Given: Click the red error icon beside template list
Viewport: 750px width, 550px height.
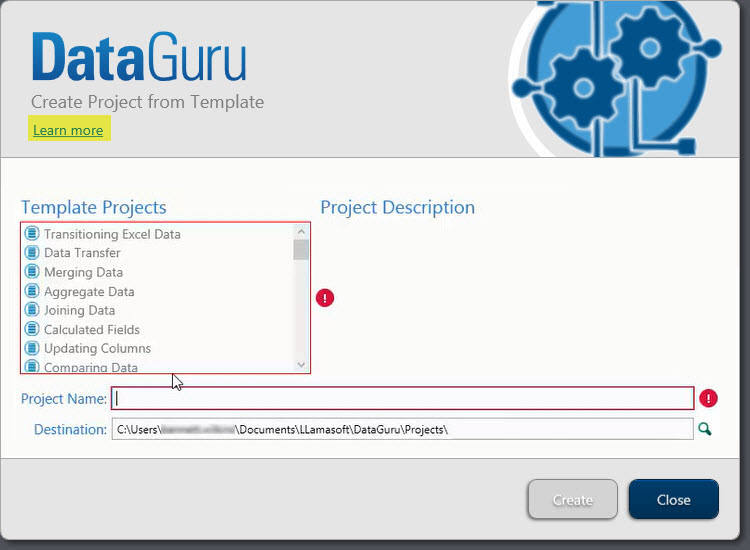Looking at the screenshot, I should [325, 298].
